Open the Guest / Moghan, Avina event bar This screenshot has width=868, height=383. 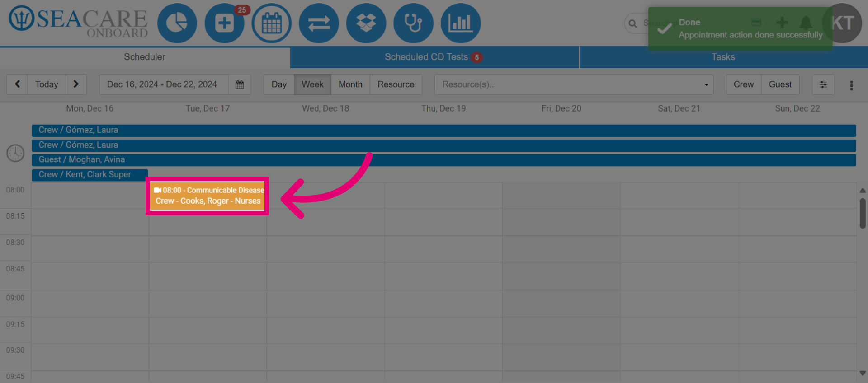coord(444,160)
